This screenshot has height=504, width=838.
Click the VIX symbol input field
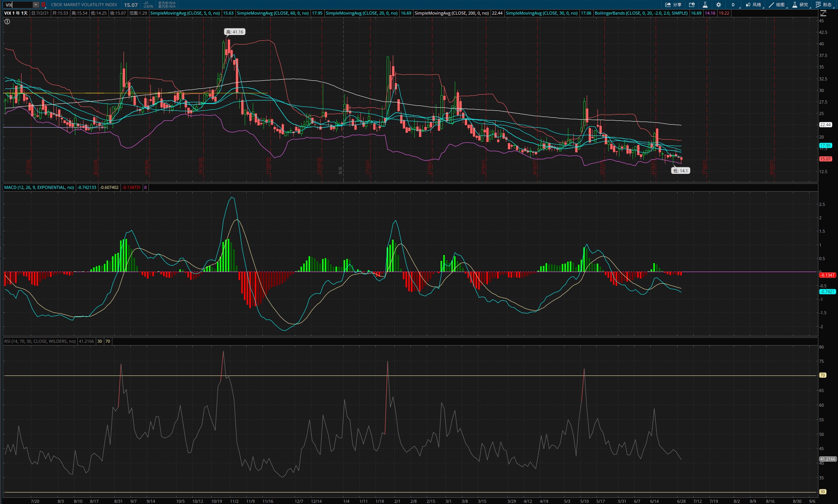point(18,5)
